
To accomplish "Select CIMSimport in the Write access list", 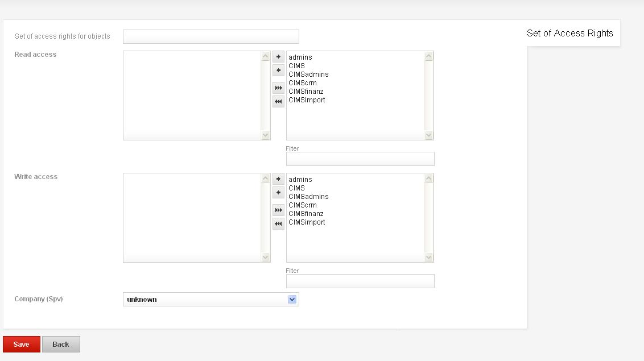I will pos(307,222).
